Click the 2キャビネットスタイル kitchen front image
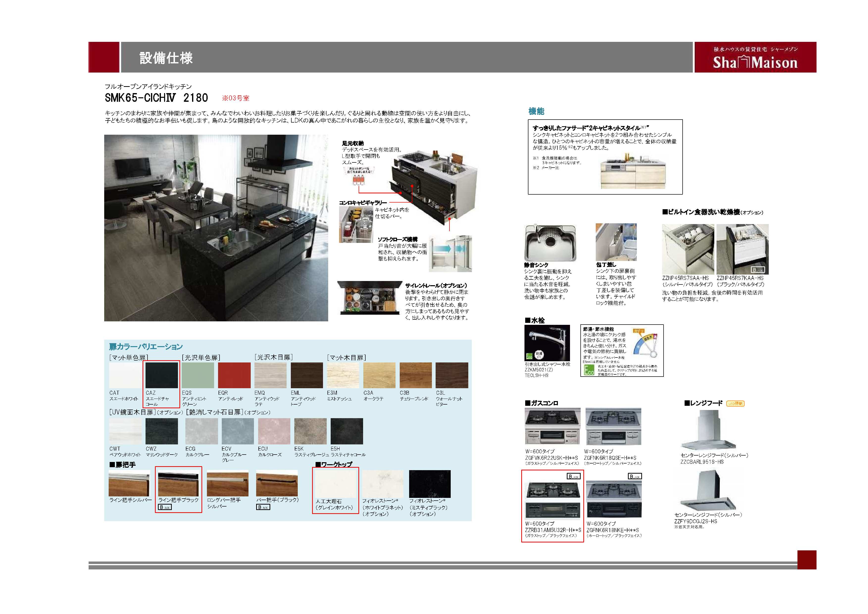 (x=633, y=171)
